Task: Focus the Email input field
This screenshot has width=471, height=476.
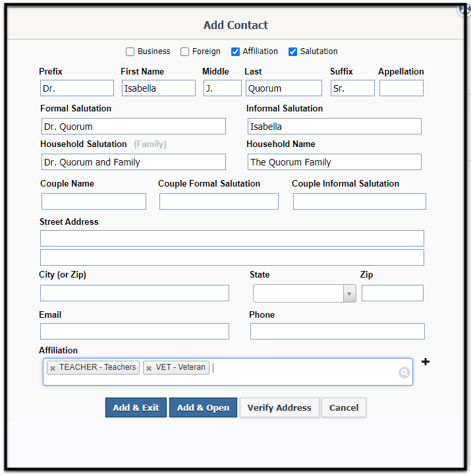Action: coord(134,331)
